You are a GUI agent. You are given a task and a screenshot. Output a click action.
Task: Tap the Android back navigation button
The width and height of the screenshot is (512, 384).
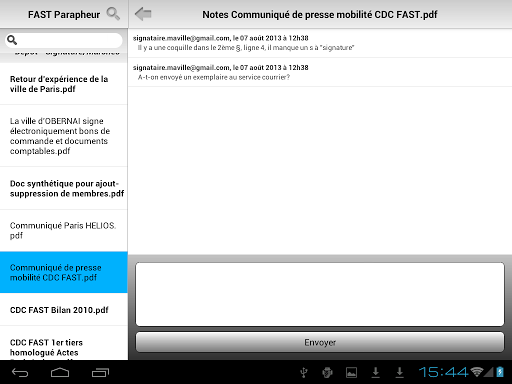20,372
